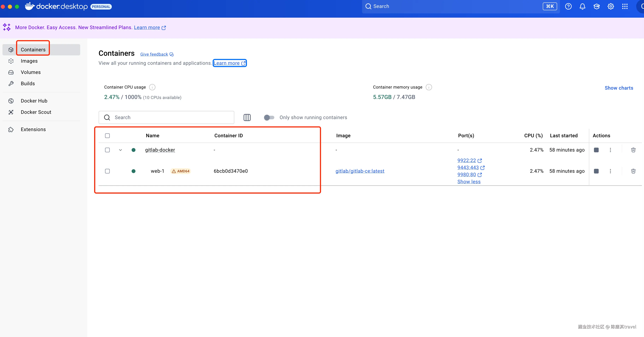This screenshot has height=337, width=644.
Task: Open the gitlab-docker stack name
Action: click(x=160, y=150)
